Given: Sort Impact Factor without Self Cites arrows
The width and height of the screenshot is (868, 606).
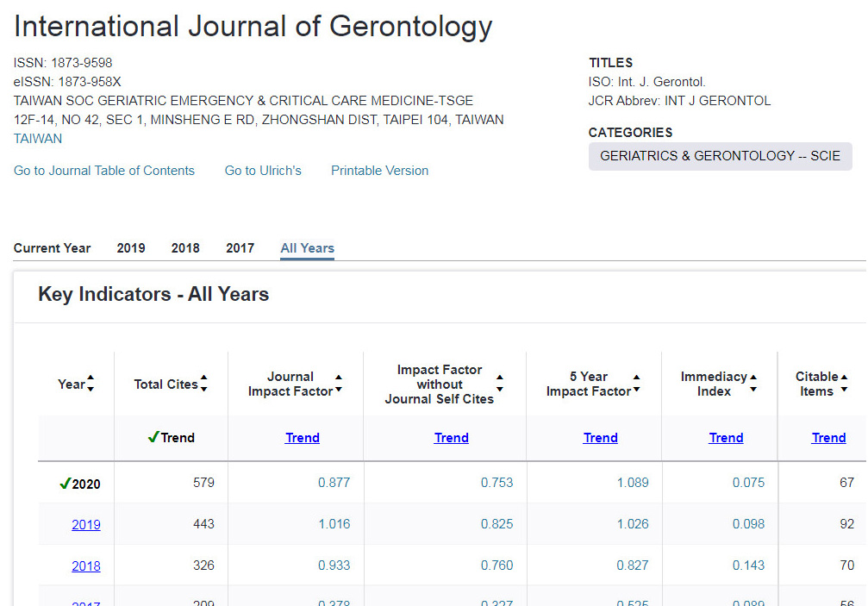Looking at the screenshot, I should pos(500,384).
